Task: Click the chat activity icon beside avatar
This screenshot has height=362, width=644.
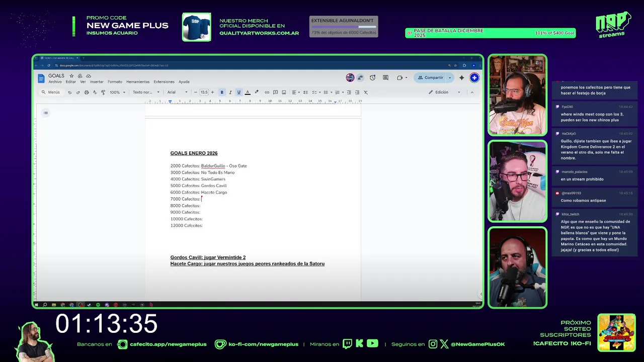Action: [x=360, y=77]
